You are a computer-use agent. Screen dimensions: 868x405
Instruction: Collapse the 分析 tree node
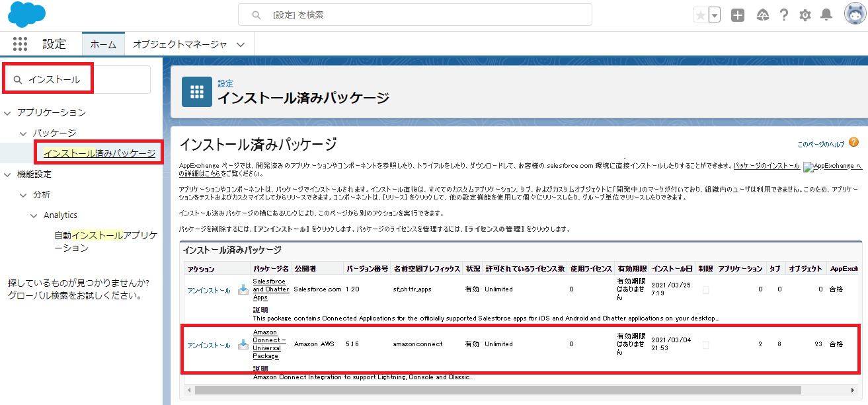23,195
